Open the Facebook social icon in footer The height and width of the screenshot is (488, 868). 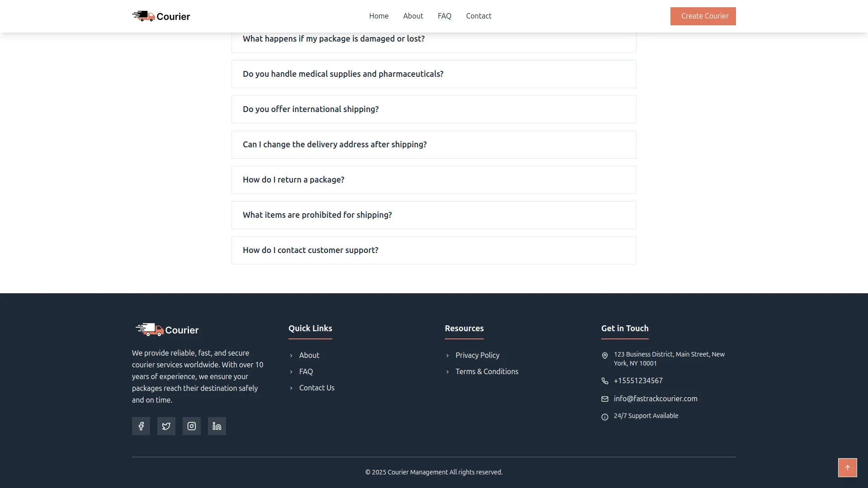coord(141,426)
